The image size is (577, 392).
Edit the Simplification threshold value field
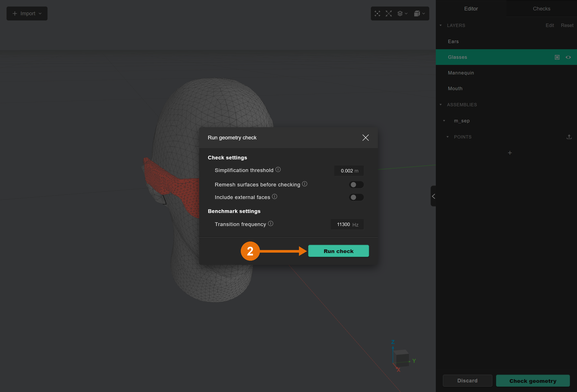coord(349,171)
